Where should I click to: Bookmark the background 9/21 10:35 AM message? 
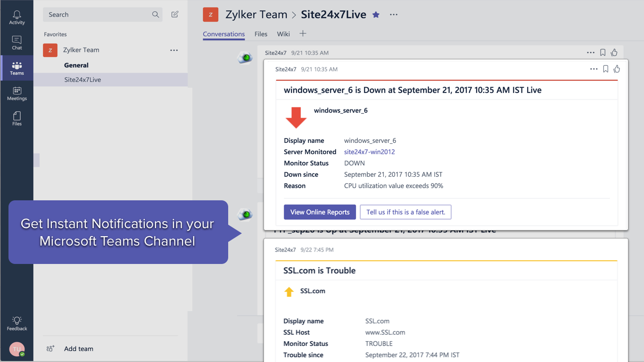click(603, 53)
